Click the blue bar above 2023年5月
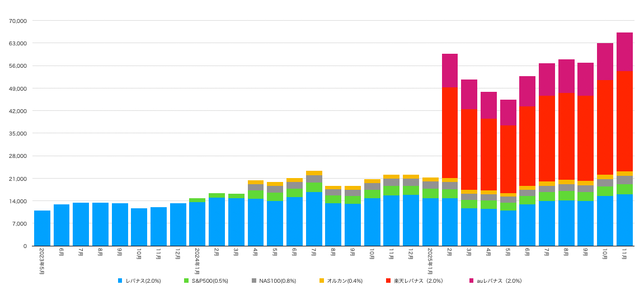Viewport: 644px width, 299px height. pos(42,228)
